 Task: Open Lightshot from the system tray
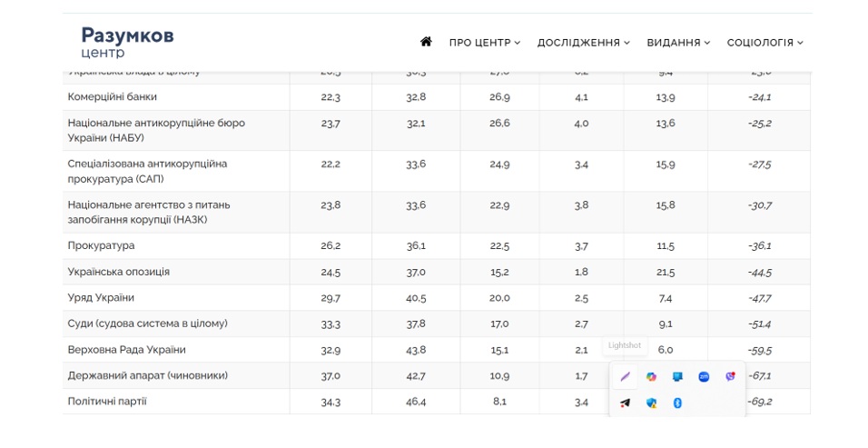click(x=625, y=377)
